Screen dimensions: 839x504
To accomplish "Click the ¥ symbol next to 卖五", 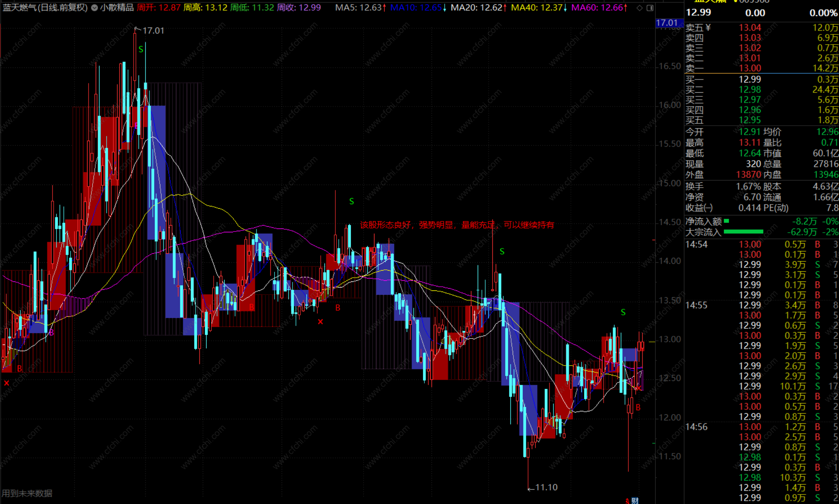I will click(x=708, y=27).
